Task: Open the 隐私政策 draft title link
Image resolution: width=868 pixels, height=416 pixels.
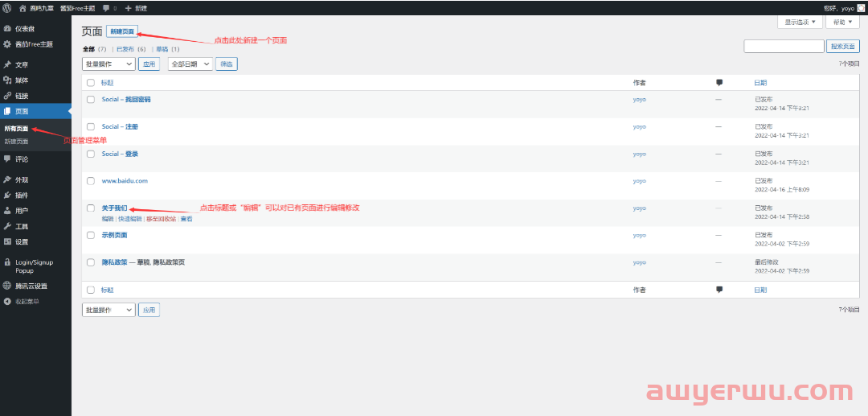Action: 115,262
